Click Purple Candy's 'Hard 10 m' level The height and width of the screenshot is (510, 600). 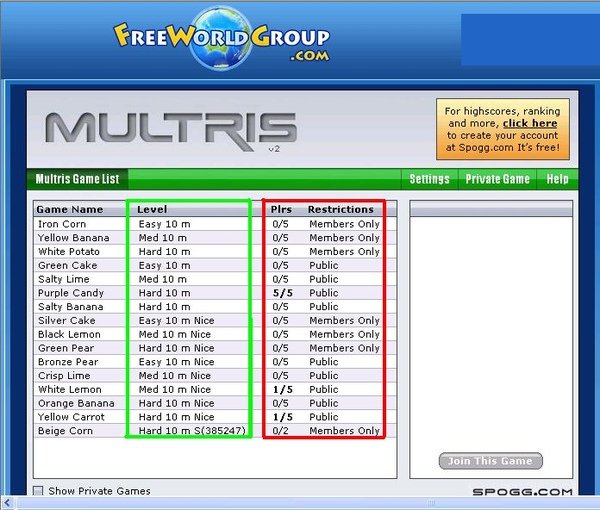(164, 293)
